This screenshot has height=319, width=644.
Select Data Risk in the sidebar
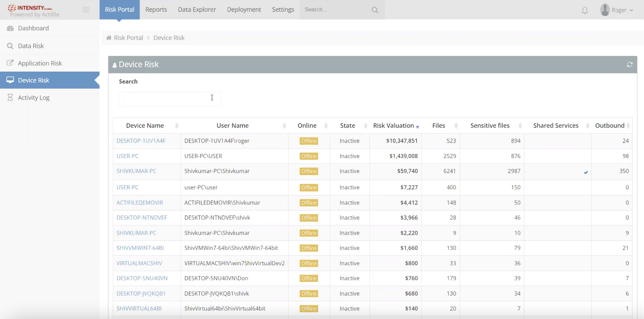point(31,46)
